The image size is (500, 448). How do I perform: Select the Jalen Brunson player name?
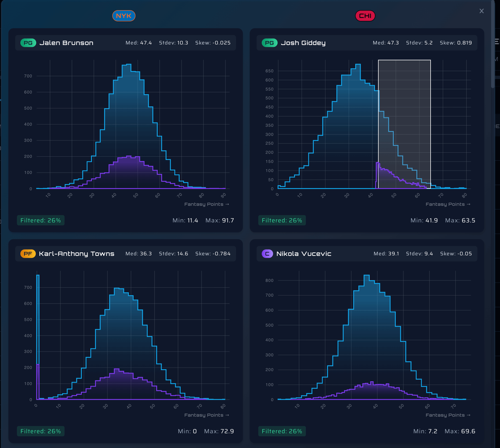click(x=66, y=43)
